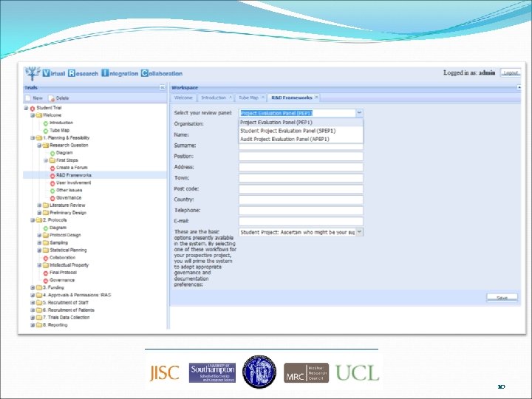Screen dimensions: 532x399
Task: Select the R&D Frameworks tab
Action: (292, 98)
